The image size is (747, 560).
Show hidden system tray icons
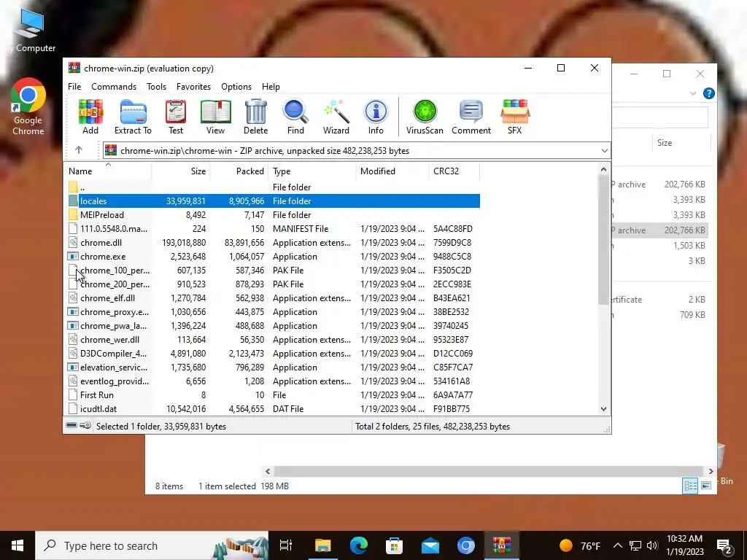coord(617,545)
